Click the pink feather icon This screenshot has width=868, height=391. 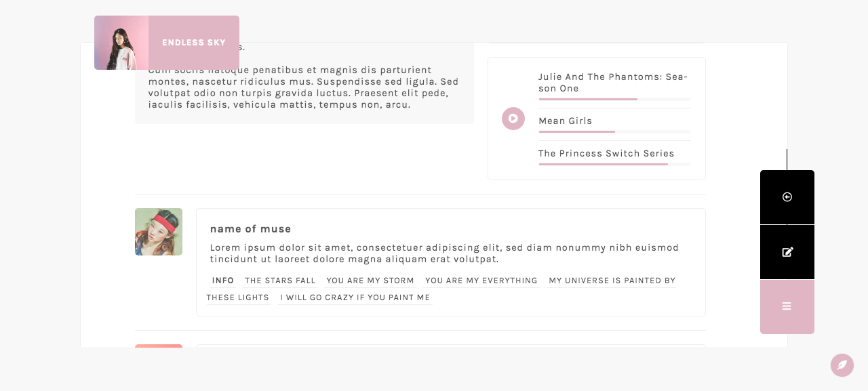(x=842, y=365)
